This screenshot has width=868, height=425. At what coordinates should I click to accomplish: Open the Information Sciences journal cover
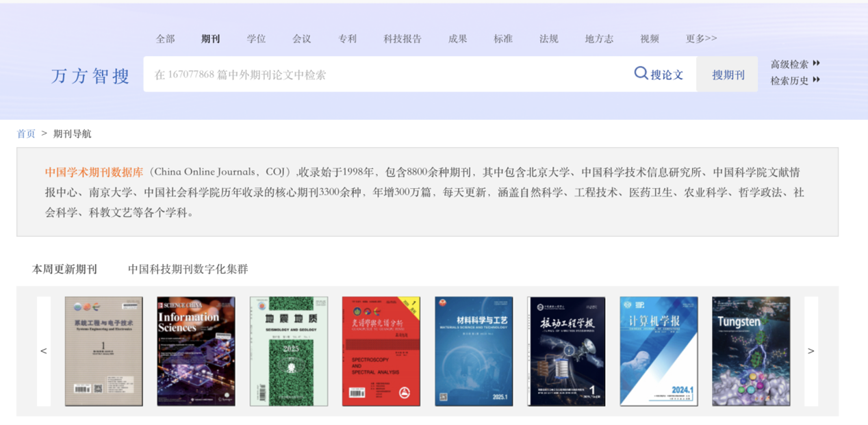coord(196,351)
